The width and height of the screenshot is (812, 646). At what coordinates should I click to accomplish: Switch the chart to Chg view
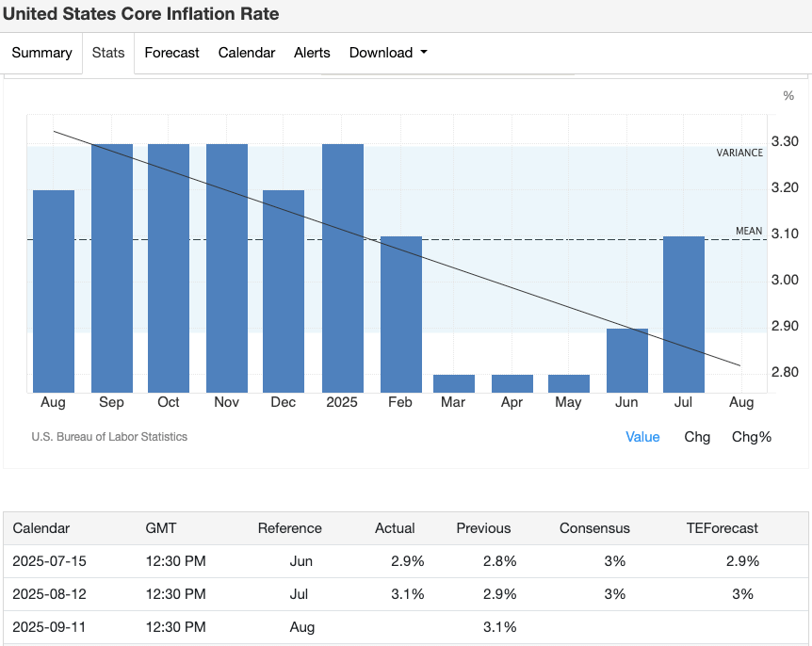(697, 437)
